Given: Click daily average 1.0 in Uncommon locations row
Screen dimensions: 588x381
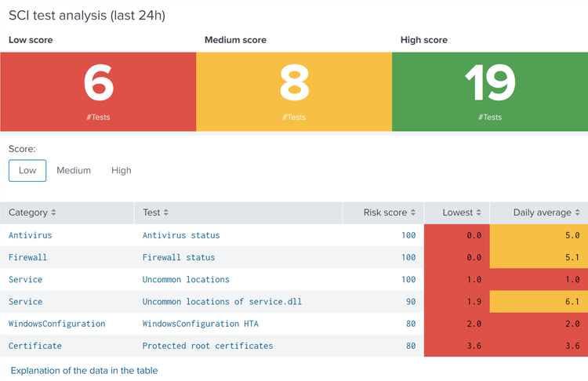Looking at the screenshot, I should point(539,280).
